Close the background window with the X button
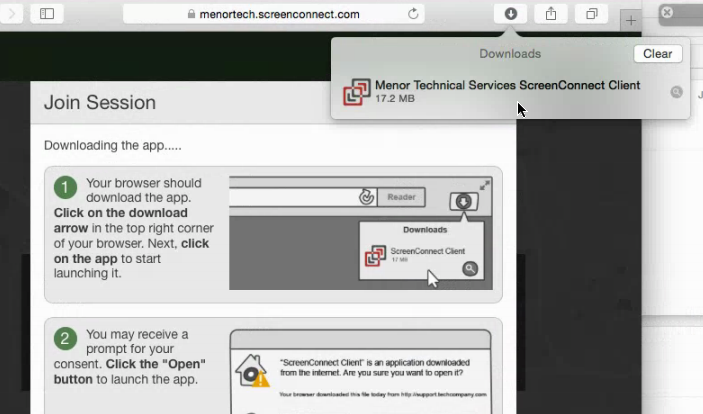The width and height of the screenshot is (703, 414). (667, 12)
